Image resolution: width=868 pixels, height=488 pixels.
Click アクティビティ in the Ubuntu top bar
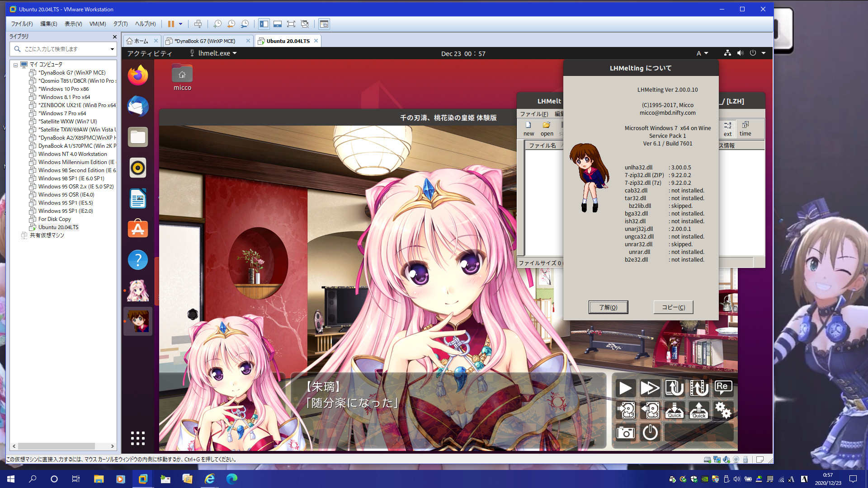click(150, 53)
